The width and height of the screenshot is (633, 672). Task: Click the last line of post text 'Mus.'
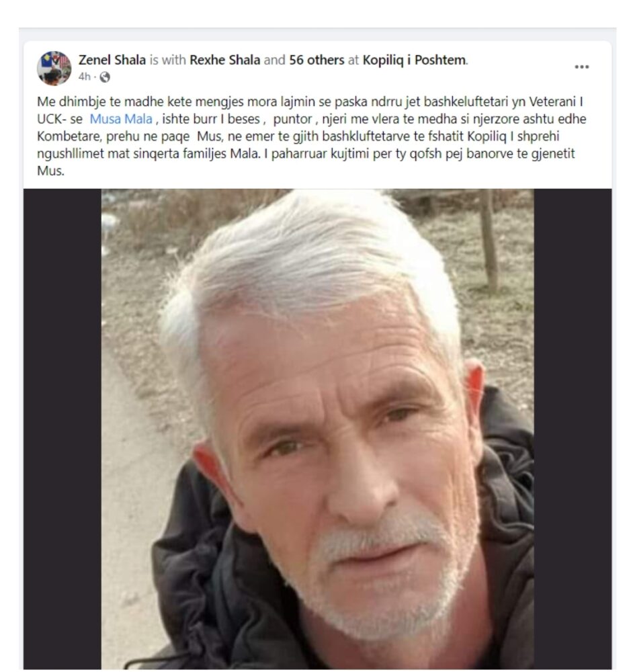point(50,171)
